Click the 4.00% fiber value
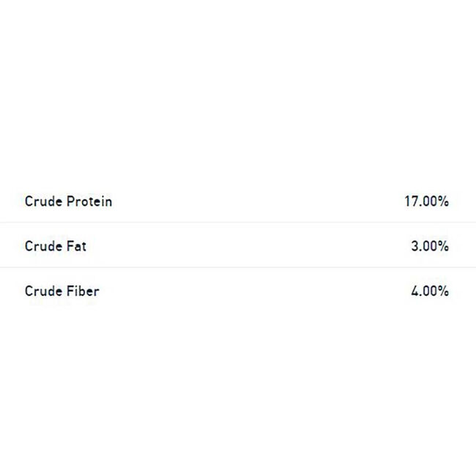476x476 pixels. pos(430,291)
